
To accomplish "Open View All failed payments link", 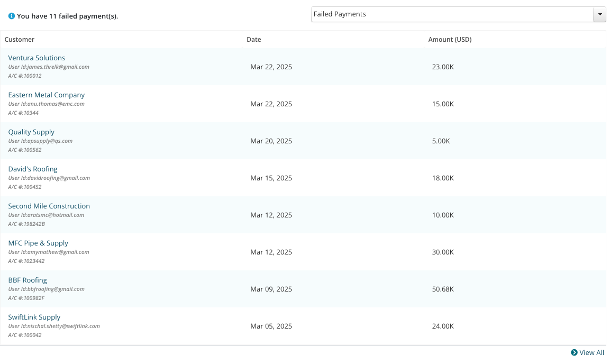I will pyautogui.click(x=591, y=352).
